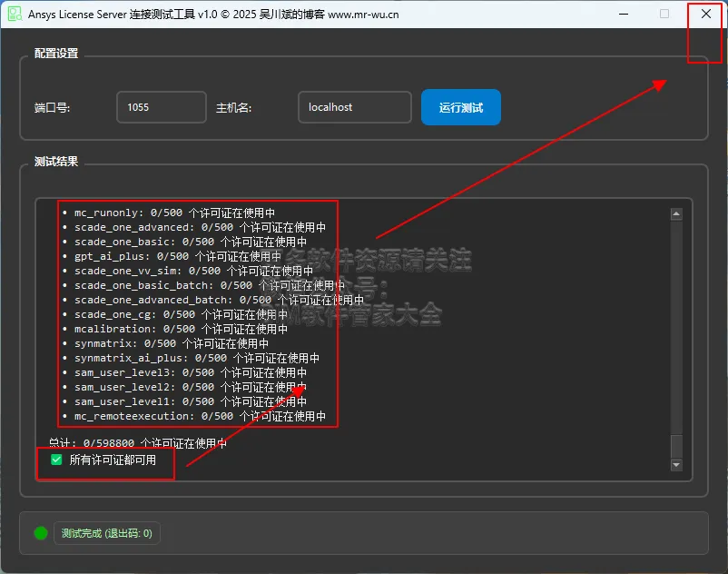Click the window title text
Image resolution: width=728 pixels, height=574 pixels.
(x=213, y=15)
